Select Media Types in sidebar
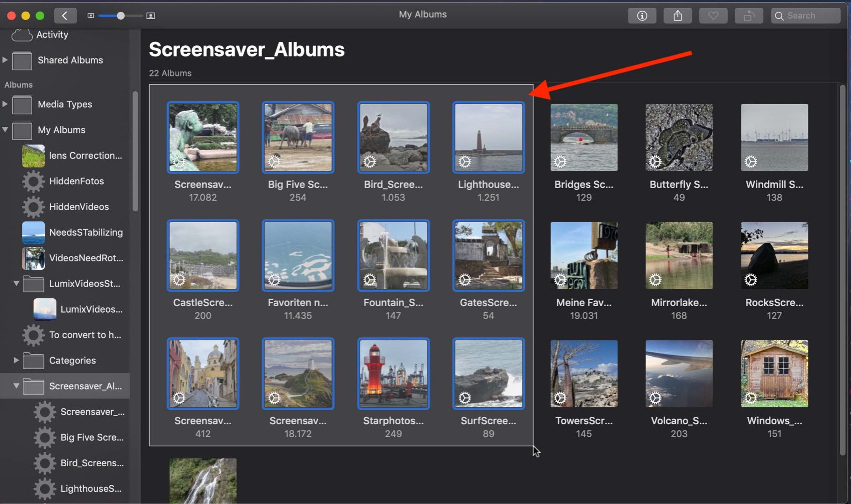The height and width of the screenshot is (504, 851). coord(65,105)
